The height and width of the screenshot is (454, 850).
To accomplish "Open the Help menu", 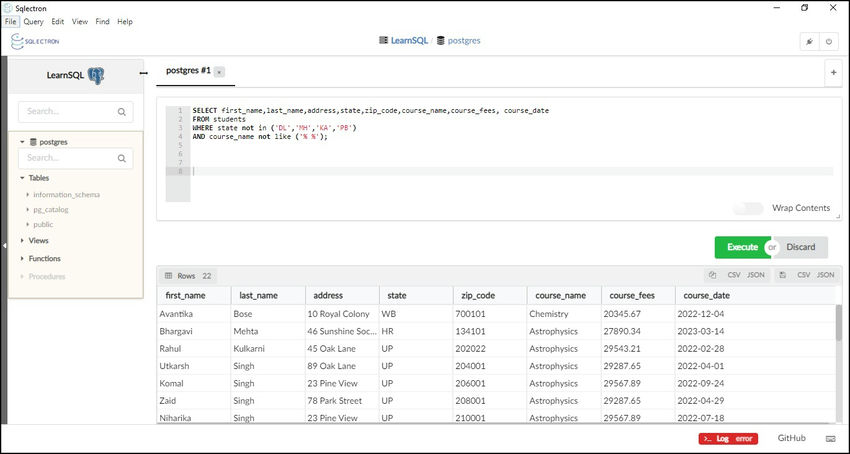I will 125,22.
